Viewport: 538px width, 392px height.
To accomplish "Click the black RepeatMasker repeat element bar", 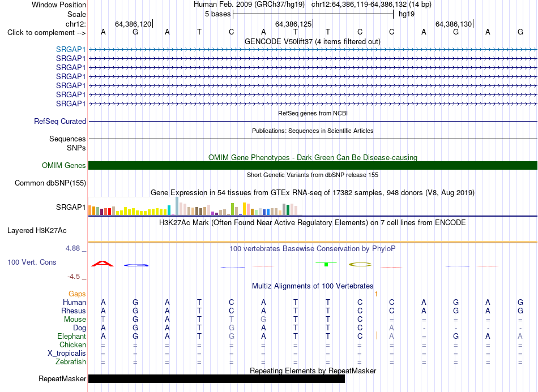I will 216,378.
